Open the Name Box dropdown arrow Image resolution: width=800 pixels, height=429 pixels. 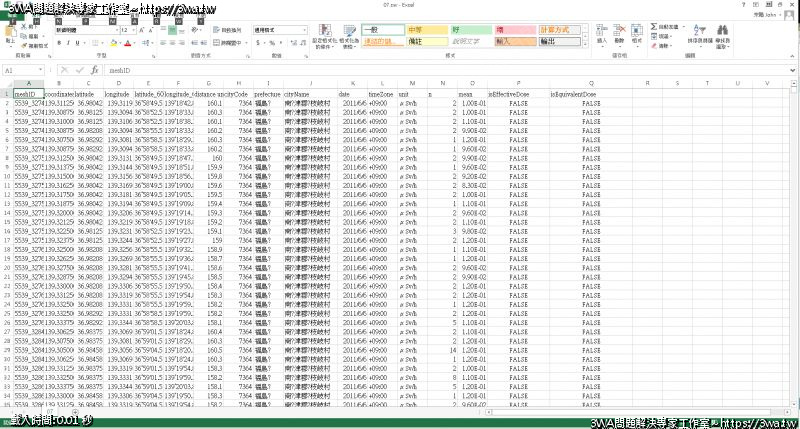[x=40, y=70]
